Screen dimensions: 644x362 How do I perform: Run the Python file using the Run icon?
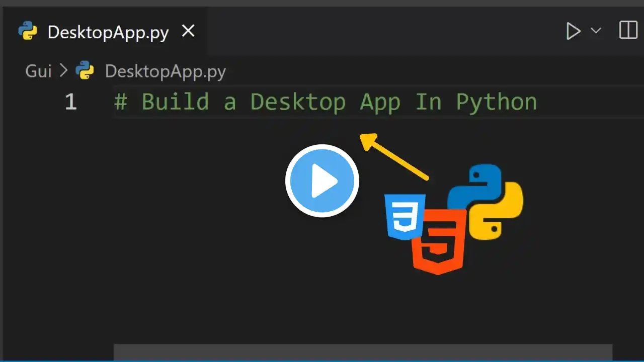click(x=573, y=31)
